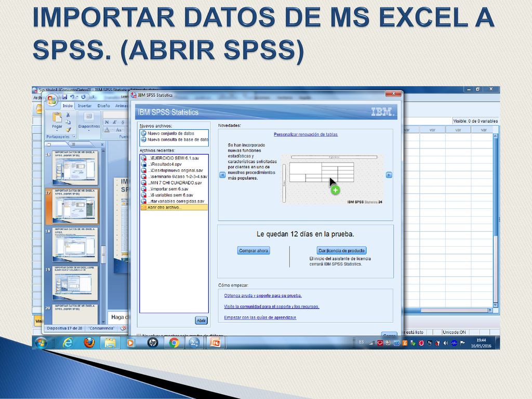Select slide 18 thumbnail
This screenshot has height=399, width=532.
coord(75,244)
